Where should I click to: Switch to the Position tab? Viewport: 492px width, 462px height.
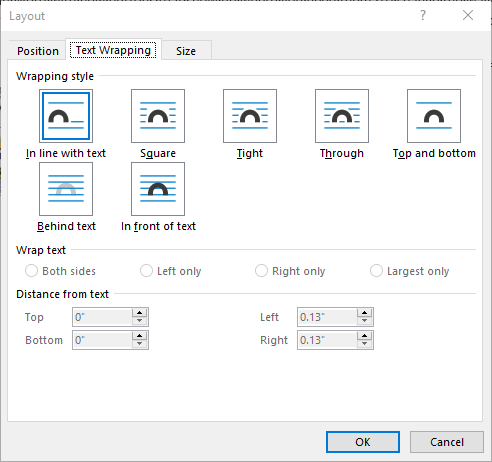tap(38, 51)
